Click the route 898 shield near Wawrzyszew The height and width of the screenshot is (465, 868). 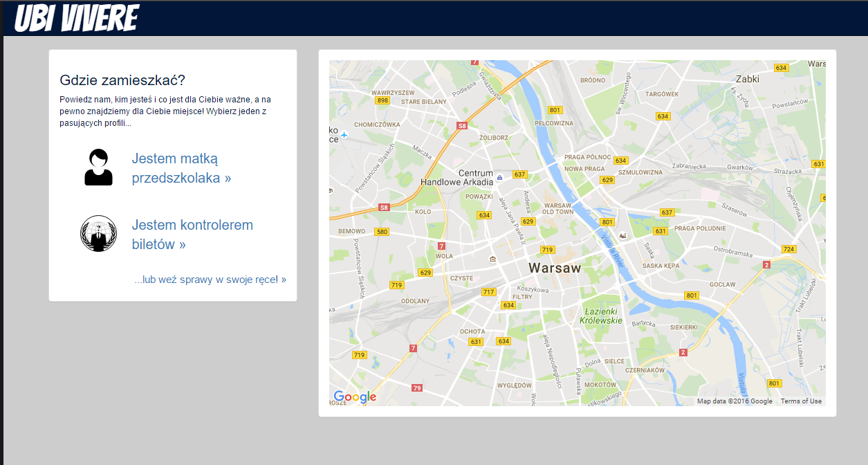[382, 100]
